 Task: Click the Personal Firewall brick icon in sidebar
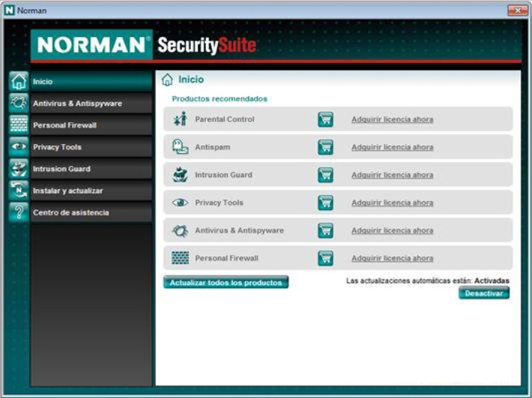pyautogui.click(x=19, y=124)
